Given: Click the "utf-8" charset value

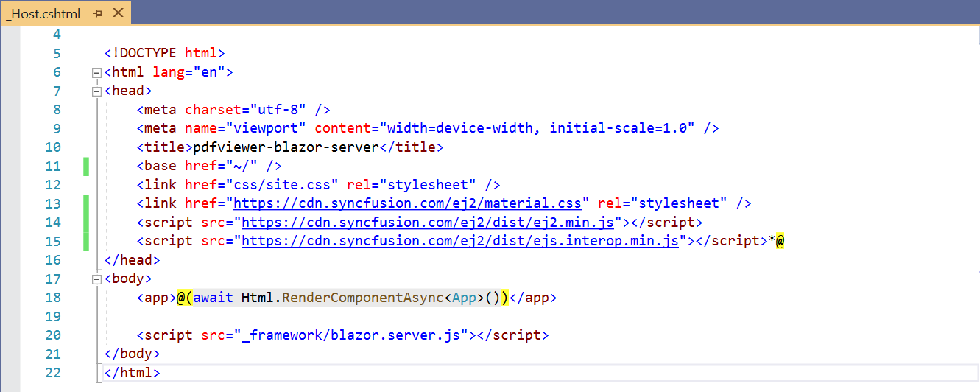Looking at the screenshot, I should point(278,110).
